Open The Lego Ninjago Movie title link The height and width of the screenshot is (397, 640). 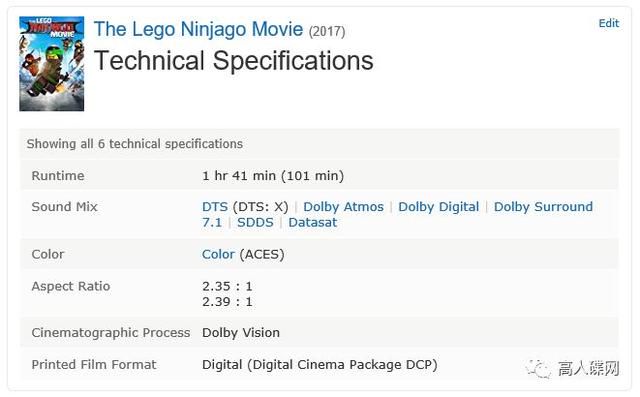pyautogui.click(x=198, y=29)
